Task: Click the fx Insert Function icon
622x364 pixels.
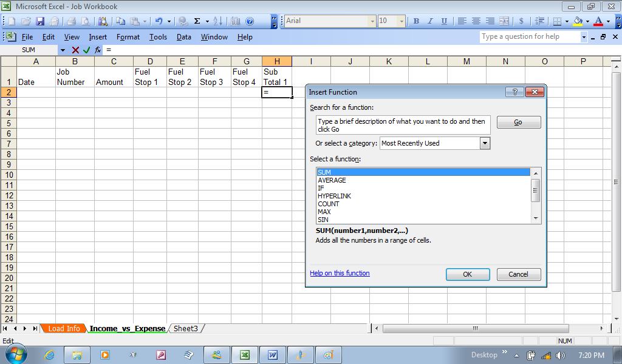Action: click(x=97, y=50)
